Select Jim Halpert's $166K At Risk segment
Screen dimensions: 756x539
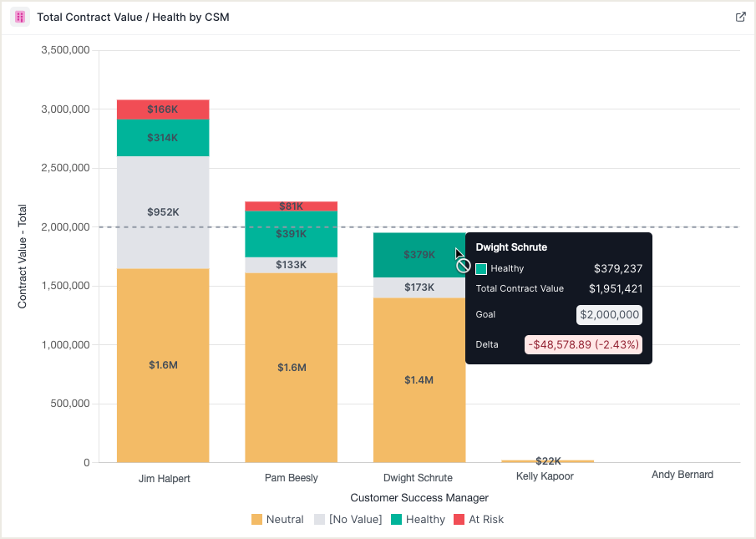[x=163, y=109]
